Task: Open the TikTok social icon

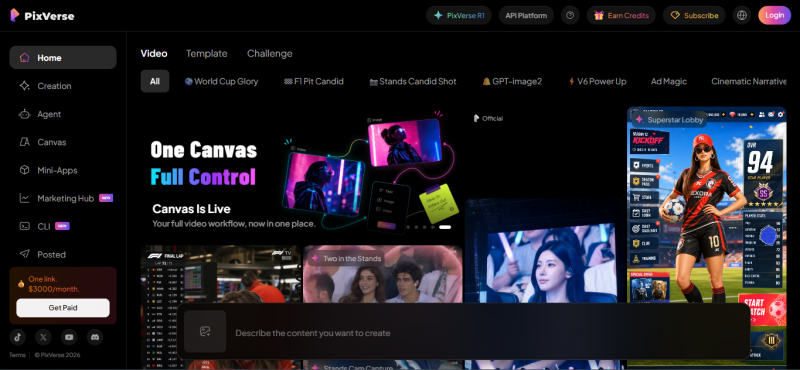Action: [17, 337]
